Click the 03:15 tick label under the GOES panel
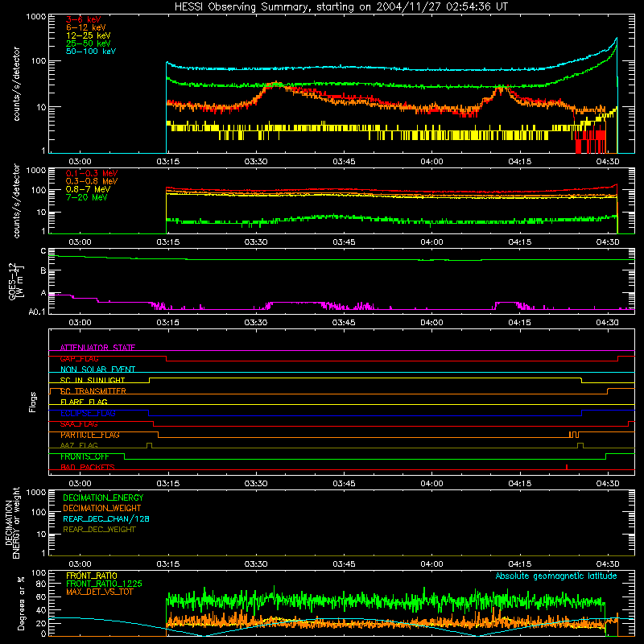This screenshot has height=644, width=644. (167, 323)
